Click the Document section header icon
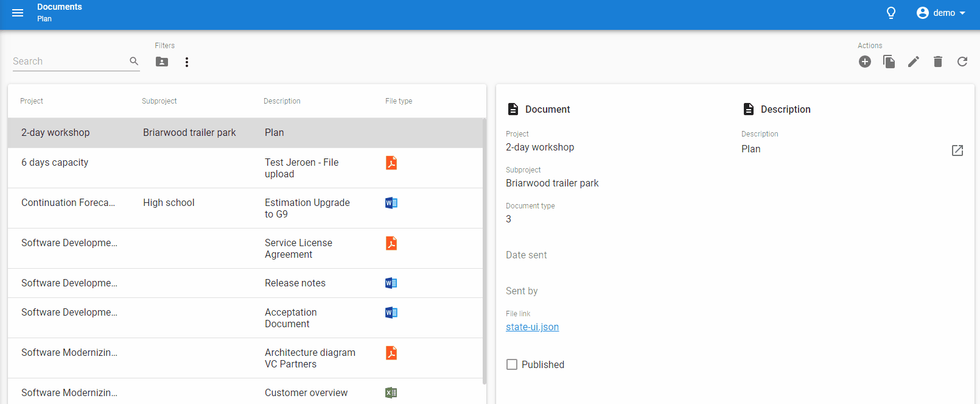This screenshot has height=404, width=980. [x=513, y=109]
